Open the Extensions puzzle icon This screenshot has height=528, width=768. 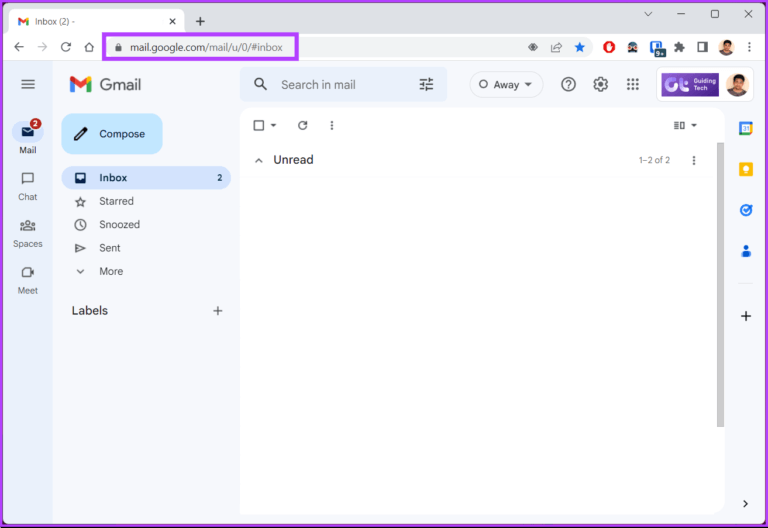[679, 47]
